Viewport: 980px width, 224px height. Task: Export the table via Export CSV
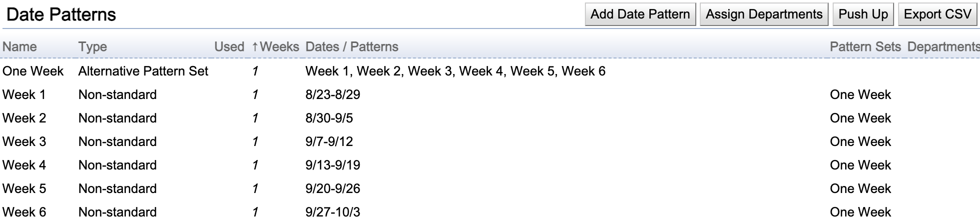coord(937,14)
